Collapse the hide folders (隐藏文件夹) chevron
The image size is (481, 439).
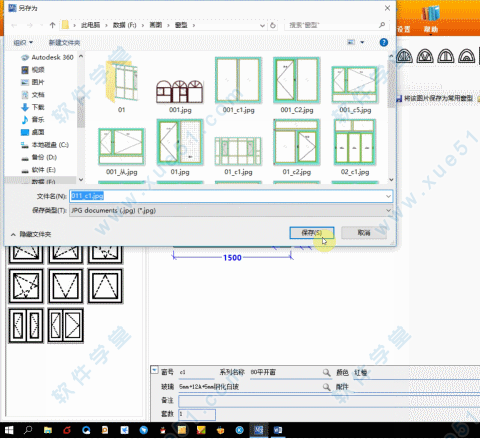point(13,235)
